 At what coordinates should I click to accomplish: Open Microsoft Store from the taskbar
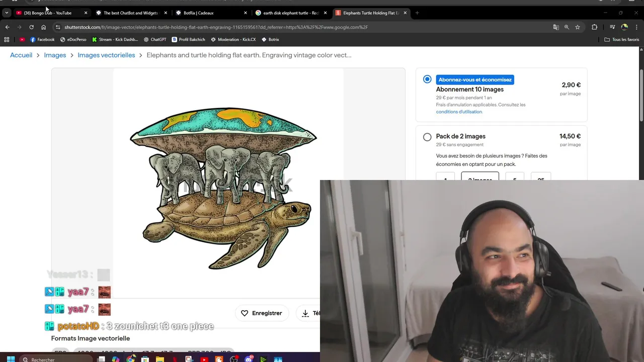click(x=145, y=359)
